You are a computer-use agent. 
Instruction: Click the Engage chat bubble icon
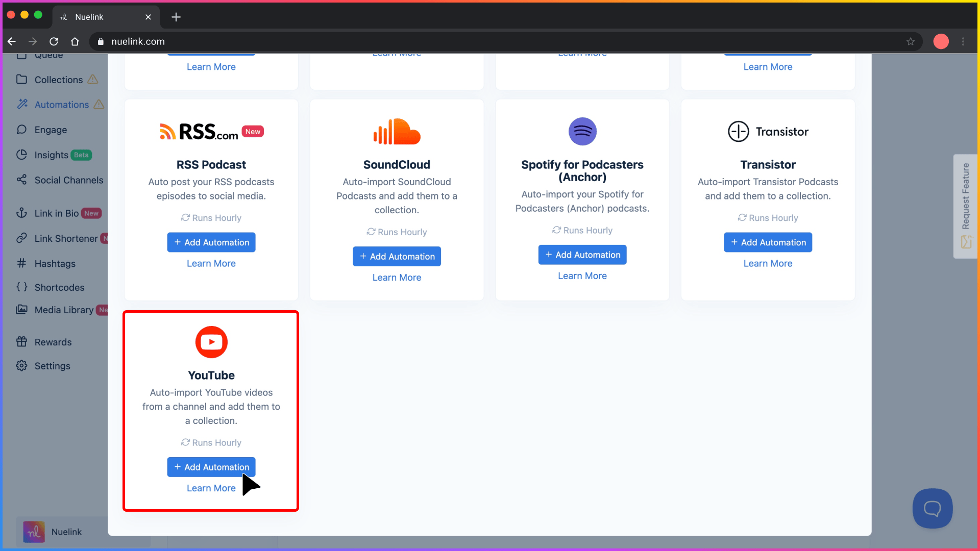pyautogui.click(x=21, y=130)
